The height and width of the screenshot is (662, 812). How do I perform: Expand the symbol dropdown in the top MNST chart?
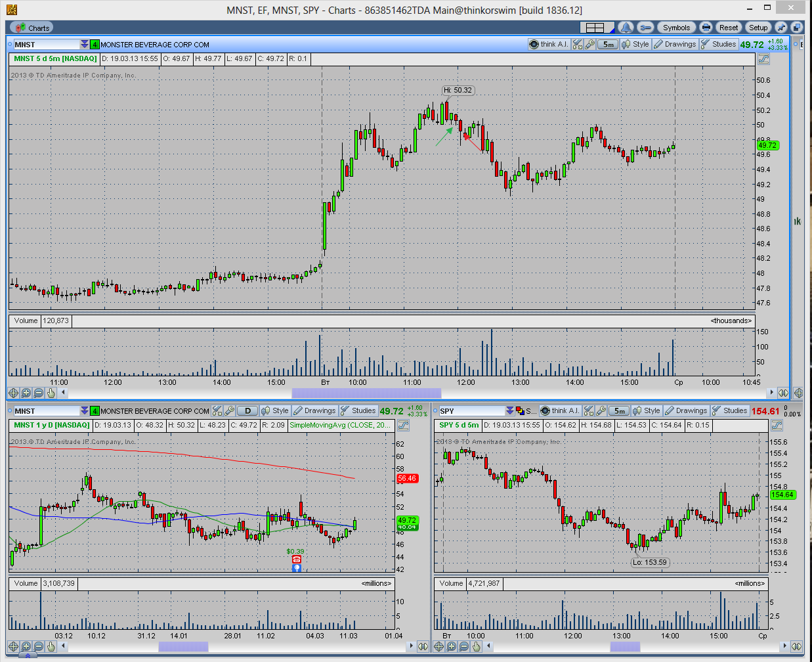coord(84,44)
